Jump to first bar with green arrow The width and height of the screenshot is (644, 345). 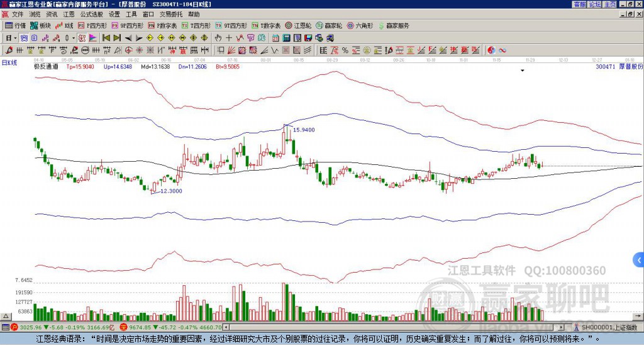106,38
